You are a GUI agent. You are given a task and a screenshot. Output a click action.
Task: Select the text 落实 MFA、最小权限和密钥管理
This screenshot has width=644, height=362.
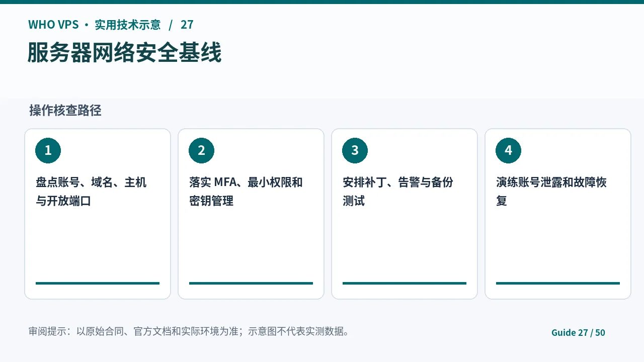(x=246, y=192)
